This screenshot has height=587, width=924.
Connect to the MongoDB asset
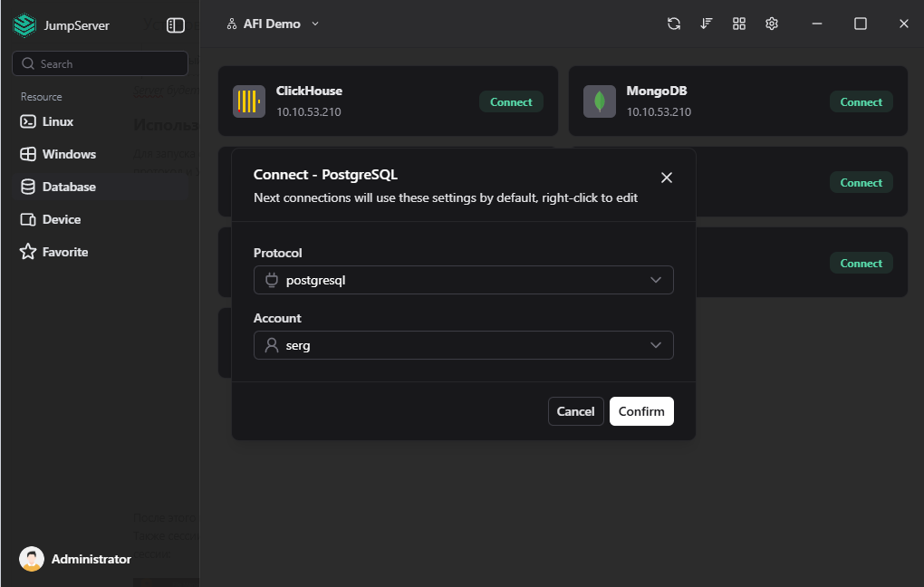[x=861, y=102]
